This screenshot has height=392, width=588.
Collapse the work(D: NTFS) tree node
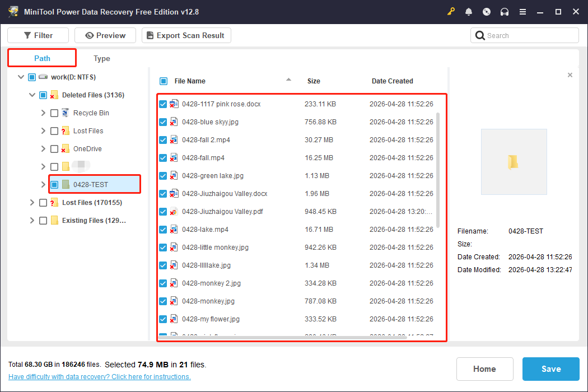(21, 77)
